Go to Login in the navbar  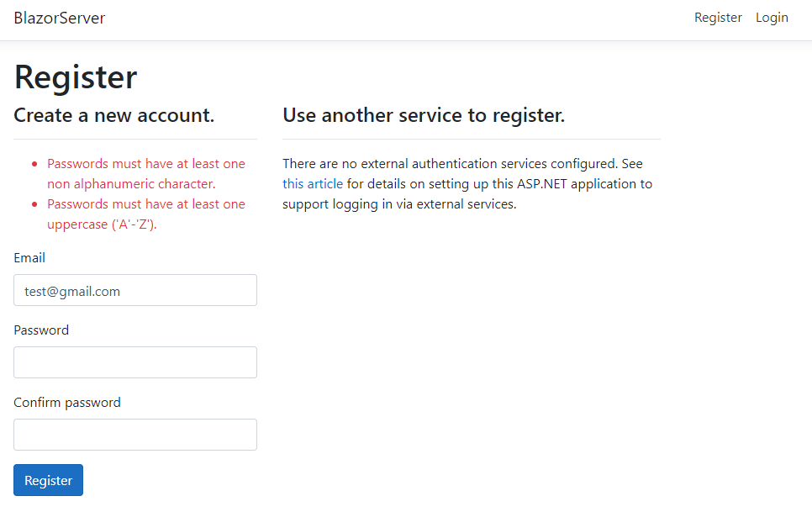coord(772,18)
